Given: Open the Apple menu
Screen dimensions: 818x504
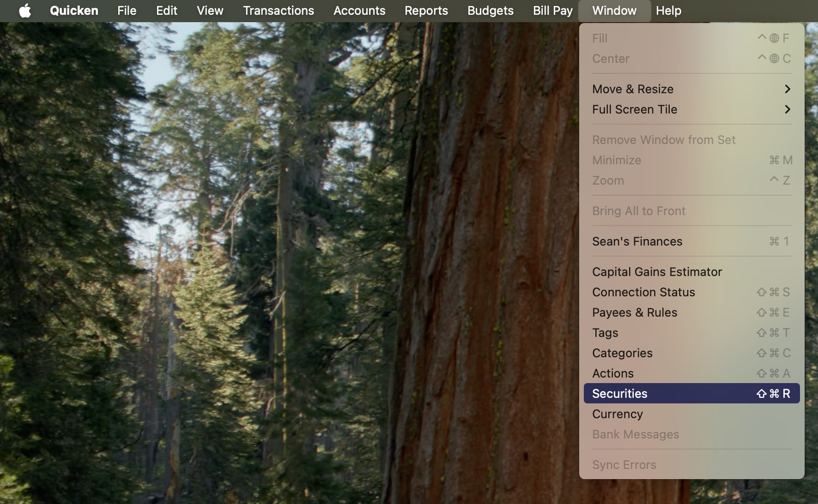Looking at the screenshot, I should click(x=25, y=11).
